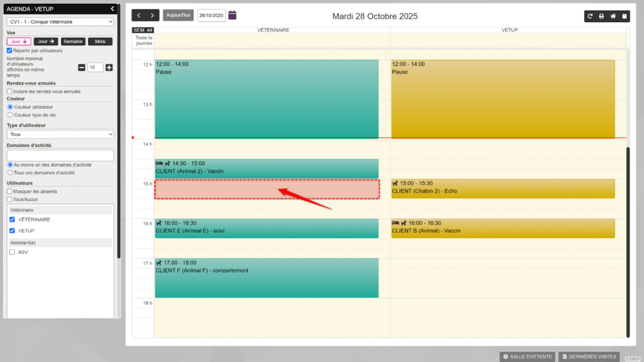Select Couleur type de rdv option
The image size is (644, 362).
point(9,115)
